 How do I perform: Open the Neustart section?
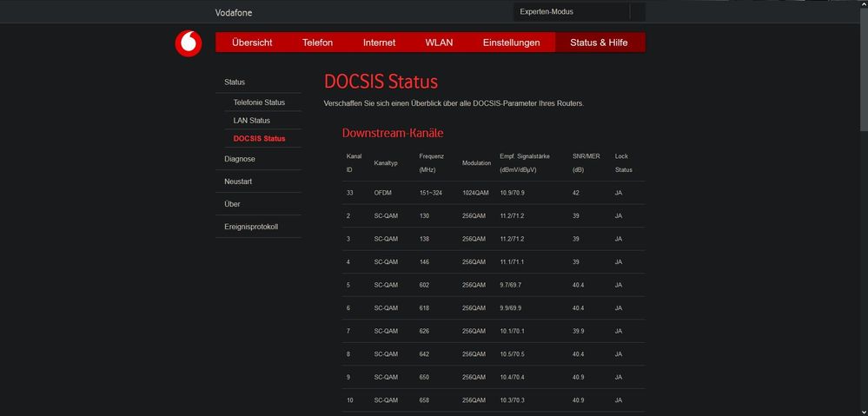click(x=238, y=182)
